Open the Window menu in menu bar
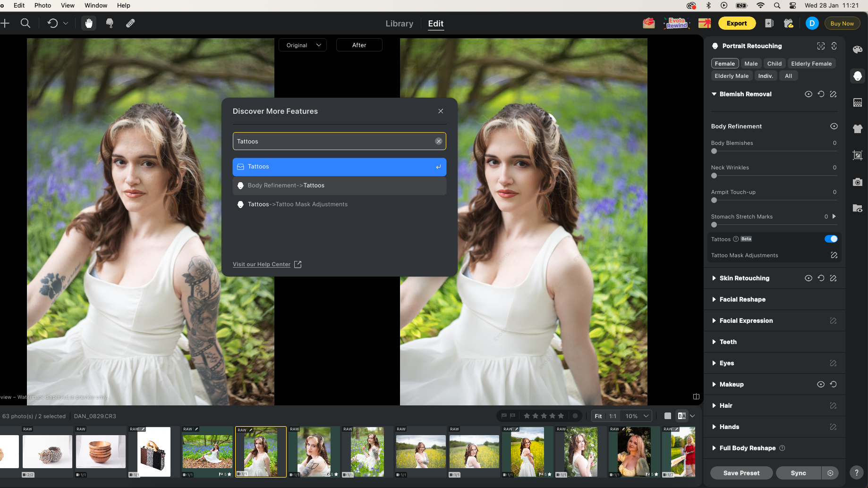 [x=95, y=5]
